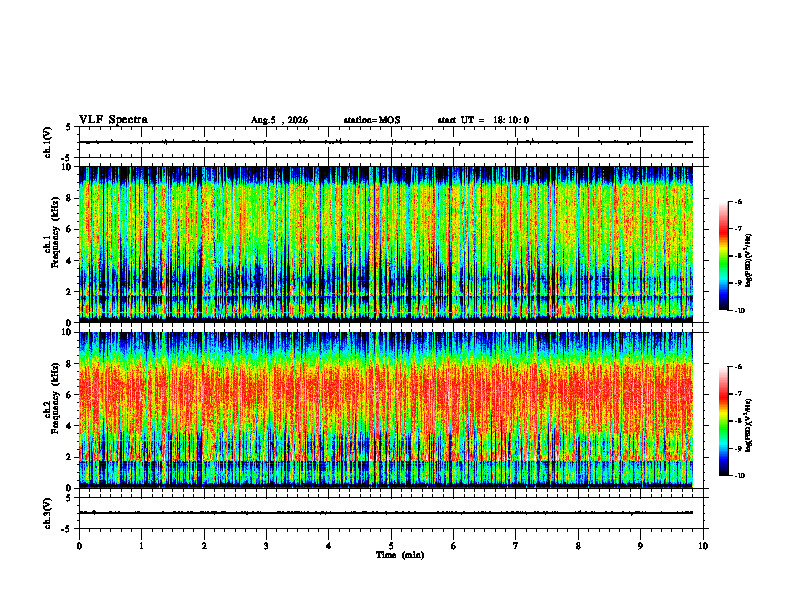Select the ch.1 color bar log(PSD) label

(749, 260)
